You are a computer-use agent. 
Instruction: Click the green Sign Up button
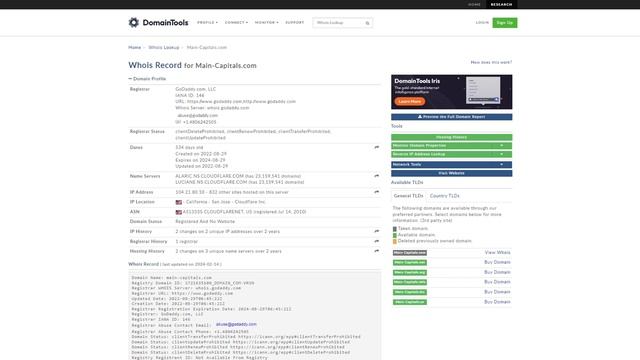504,23
